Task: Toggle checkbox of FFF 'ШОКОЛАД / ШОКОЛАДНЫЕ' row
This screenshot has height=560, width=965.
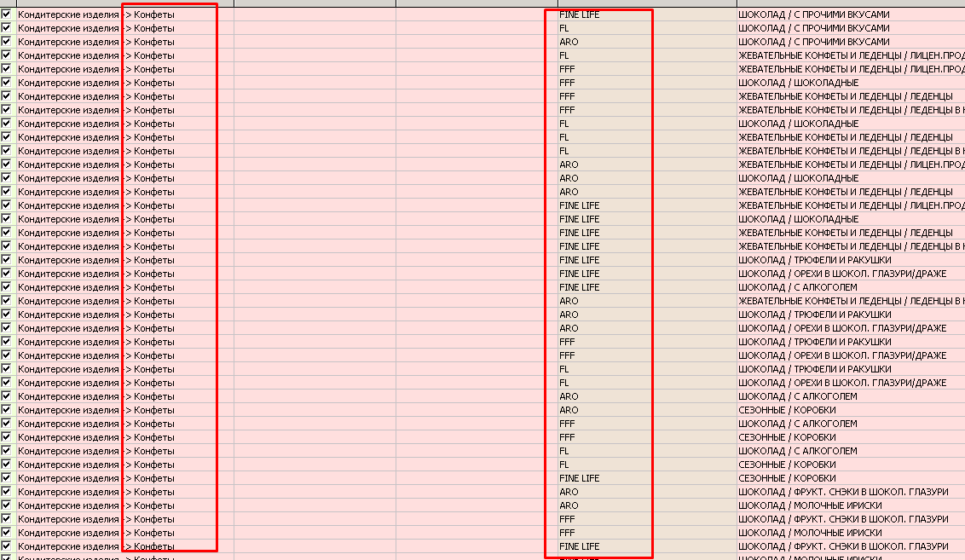Action: [6, 83]
